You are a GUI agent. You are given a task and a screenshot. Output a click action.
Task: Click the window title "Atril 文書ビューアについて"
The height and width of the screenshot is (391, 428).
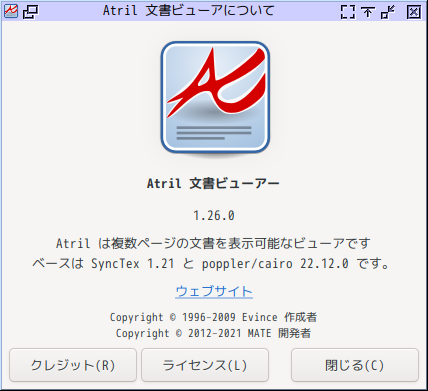(189, 11)
